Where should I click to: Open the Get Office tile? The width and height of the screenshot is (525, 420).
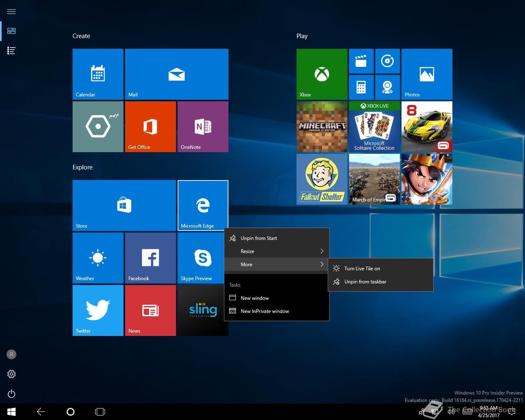[x=151, y=127]
